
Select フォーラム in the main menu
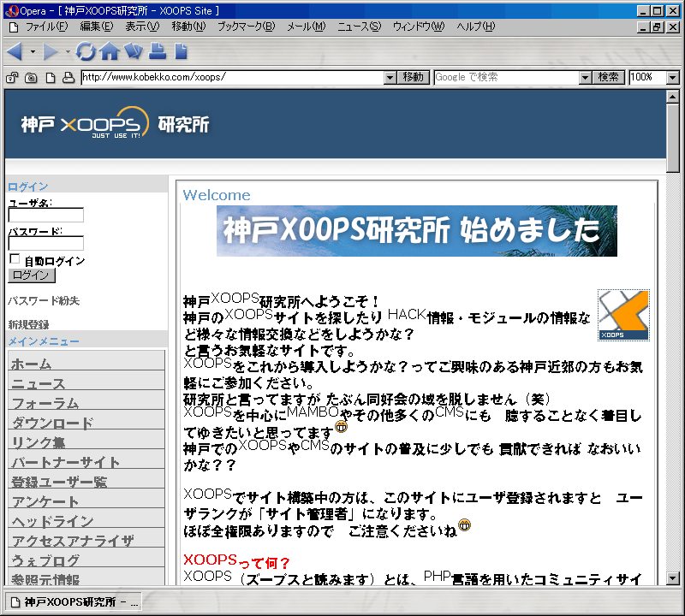(86, 401)
